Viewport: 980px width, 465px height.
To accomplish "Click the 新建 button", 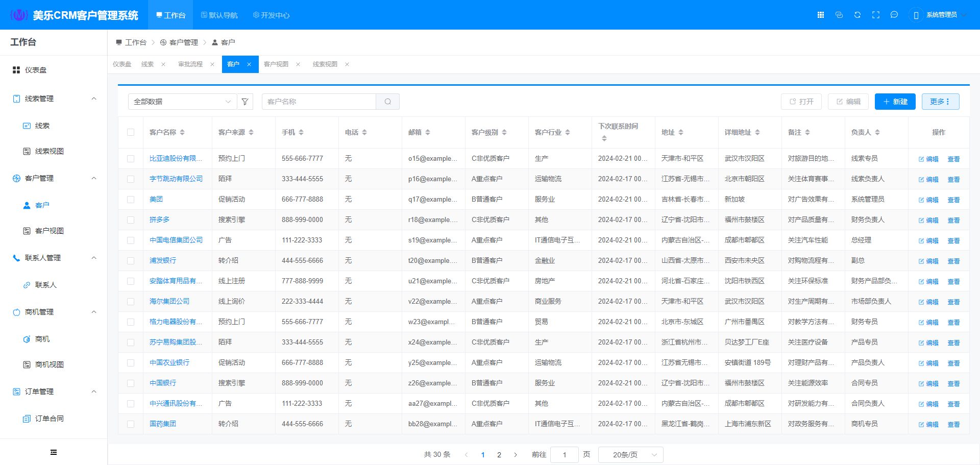I will [895, 102].
